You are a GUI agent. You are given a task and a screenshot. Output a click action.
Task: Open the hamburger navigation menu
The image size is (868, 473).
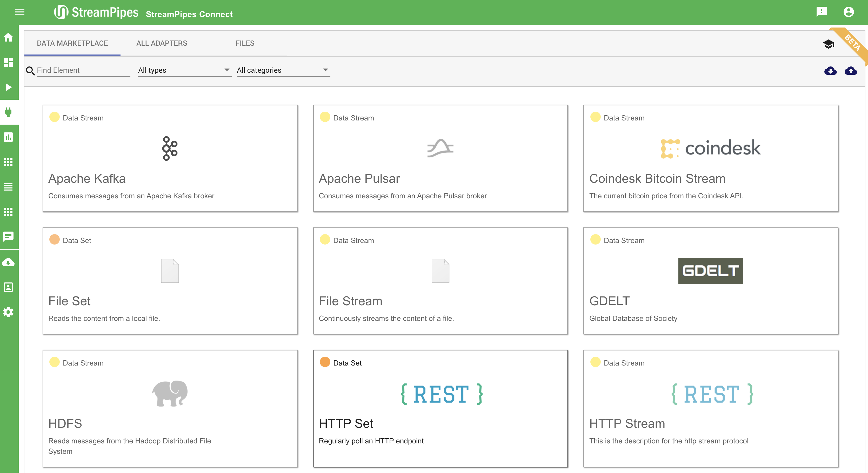click(x=19, y=12)
